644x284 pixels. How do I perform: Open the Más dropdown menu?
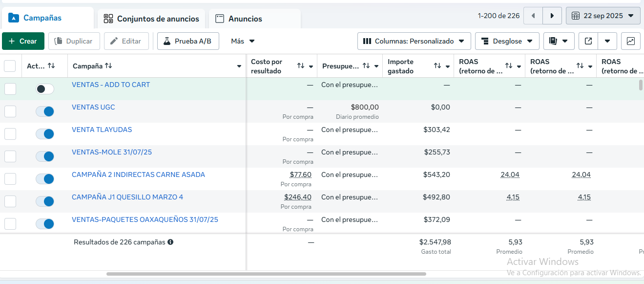pos(241,41)
